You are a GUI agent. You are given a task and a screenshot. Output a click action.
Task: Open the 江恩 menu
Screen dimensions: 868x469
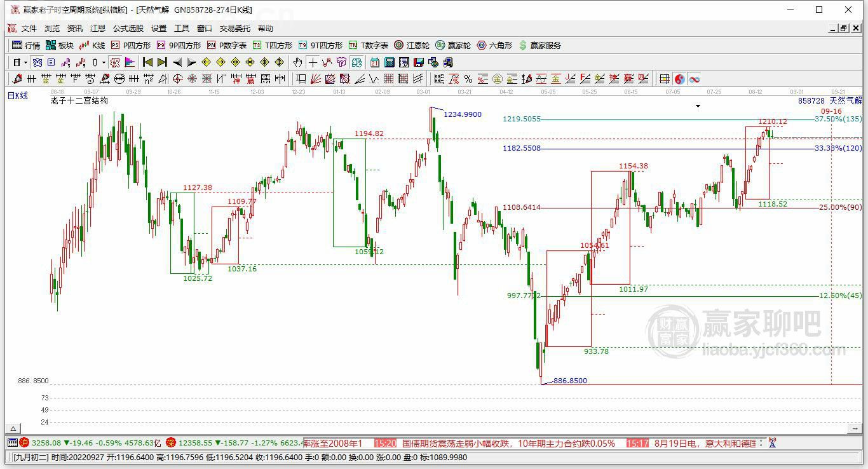tap(98, 29)
